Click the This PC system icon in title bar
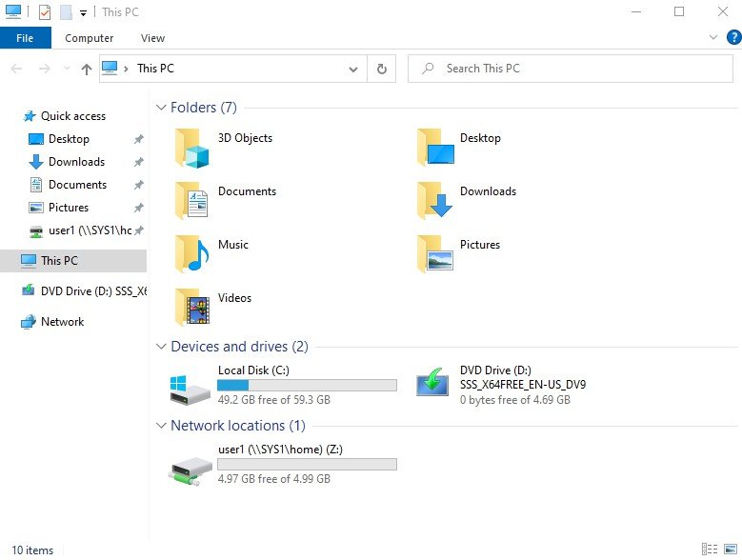742x560 pixels. tap(13, 11)
